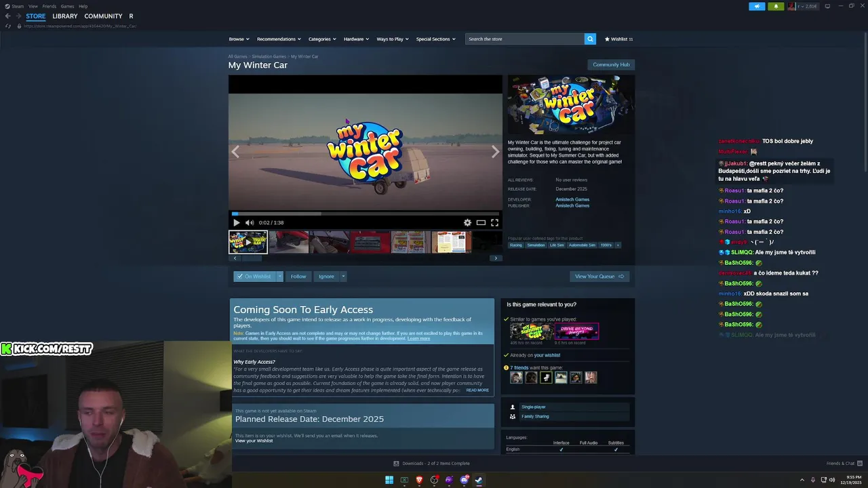The width and height of the screenshot is (868, 488).
Task: Expand the Ignore options dropdown arrow
Action: (x=343, y=277)
